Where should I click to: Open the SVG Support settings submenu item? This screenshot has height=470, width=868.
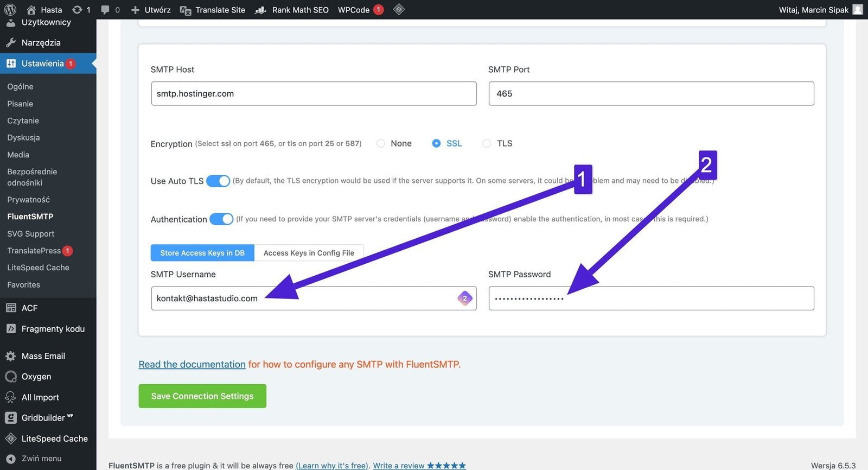coord(31,234)
